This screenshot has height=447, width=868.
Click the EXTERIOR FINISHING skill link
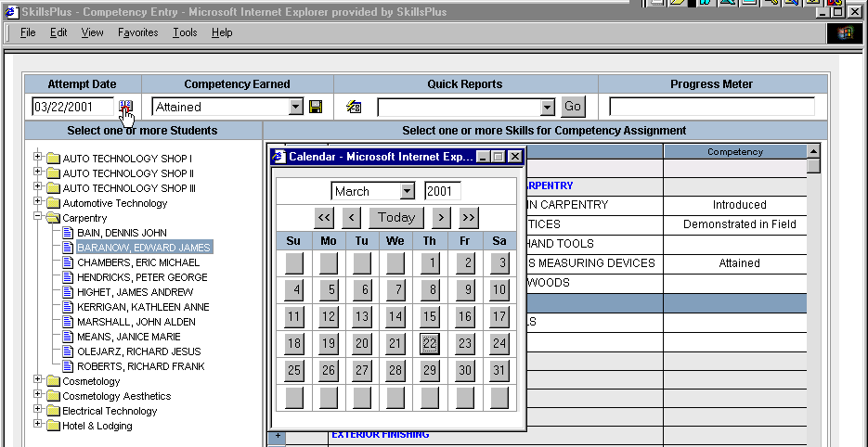point(381,435)
